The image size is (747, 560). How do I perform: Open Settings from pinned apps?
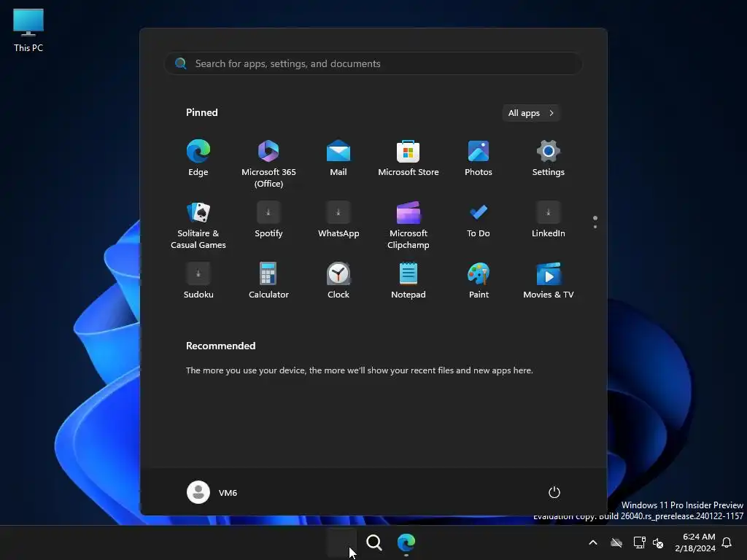click(x=549, y=158)
